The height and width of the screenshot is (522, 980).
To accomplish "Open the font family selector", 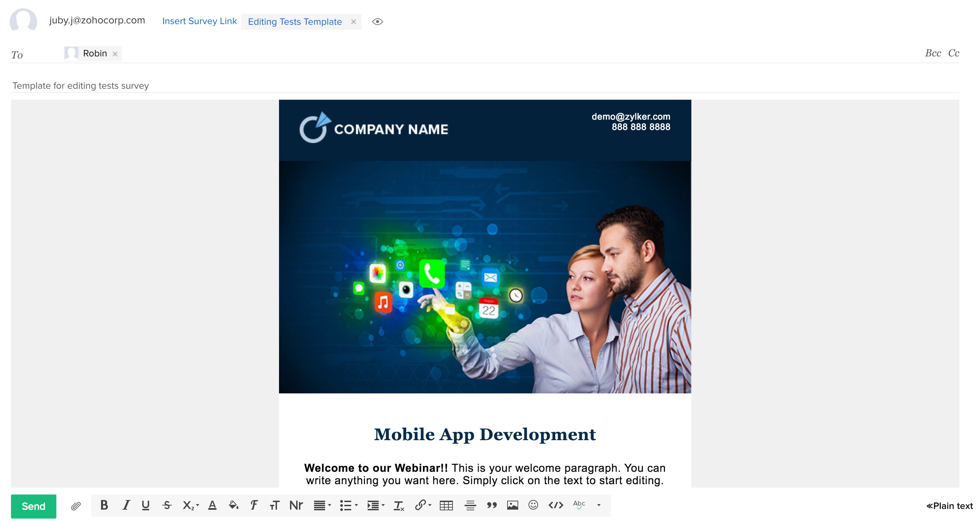I will point(254,505).
